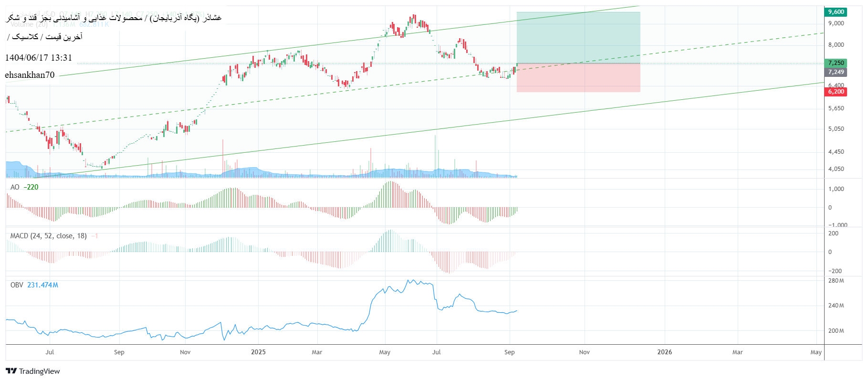Click the AO value -220

point(31,187)
